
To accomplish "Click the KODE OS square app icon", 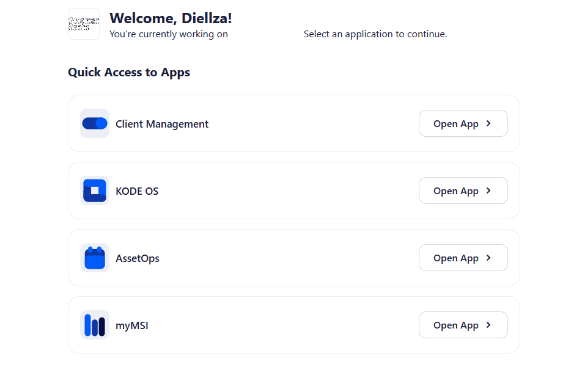I will pos(95,191).
